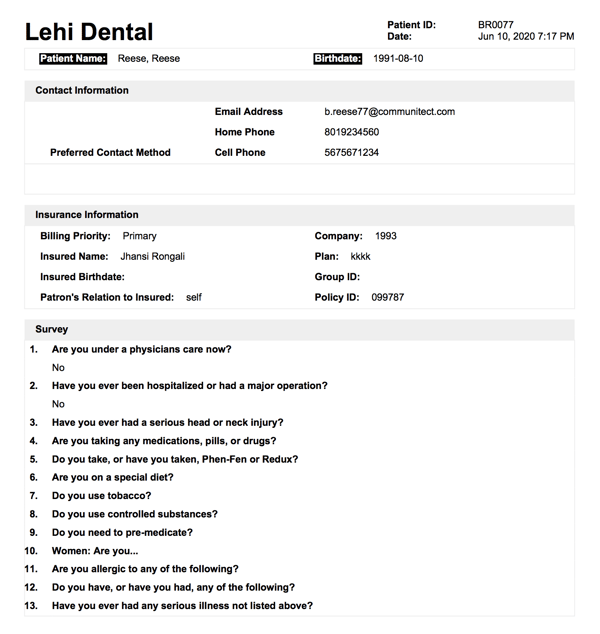The height and width of the screenshot is (634, 600).
Task: Select the "Do you use tobacco?" question
Action: tap(102, 496)
